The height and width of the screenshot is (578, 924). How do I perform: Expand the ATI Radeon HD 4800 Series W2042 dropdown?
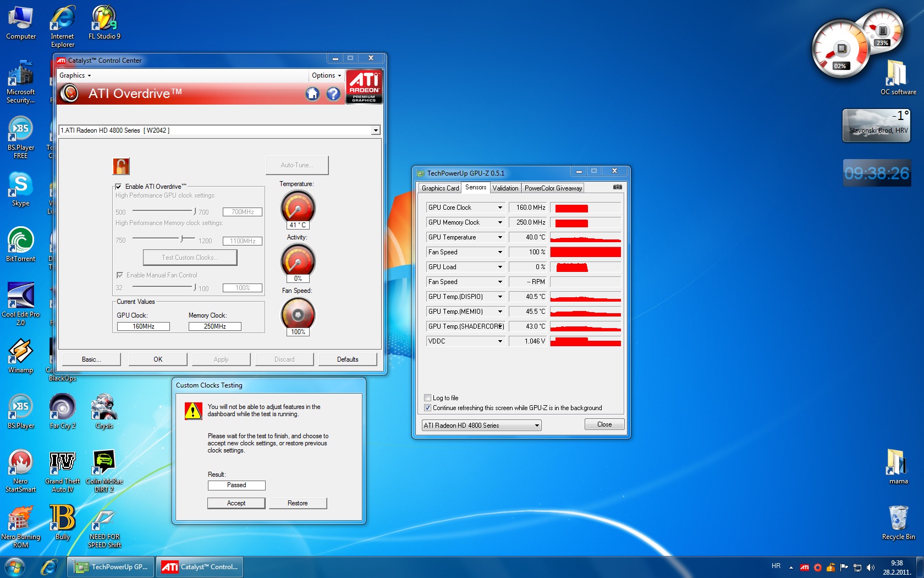point(375,130)
